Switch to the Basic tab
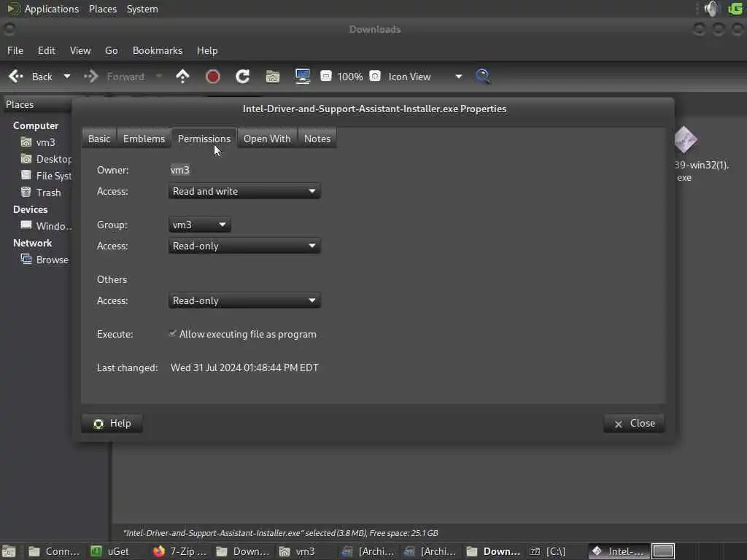Image resolution: width=747 pixels, height=560 pixels. pos(99,139)
